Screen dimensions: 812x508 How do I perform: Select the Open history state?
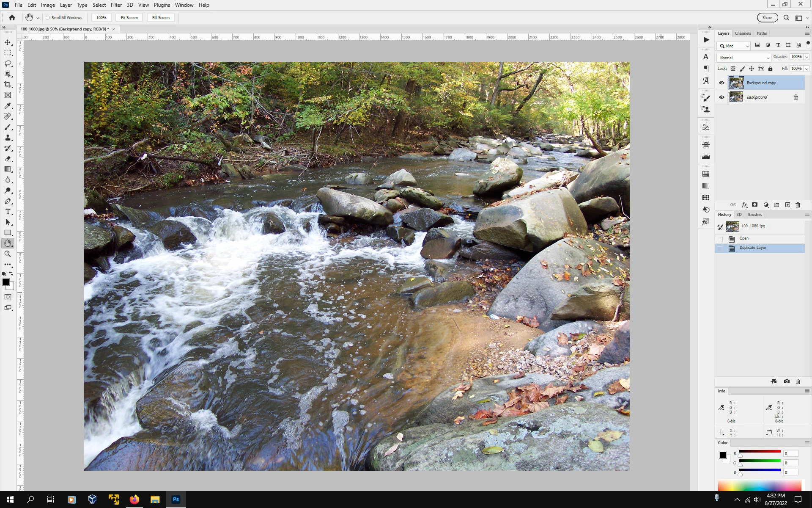tap(744, 238)
